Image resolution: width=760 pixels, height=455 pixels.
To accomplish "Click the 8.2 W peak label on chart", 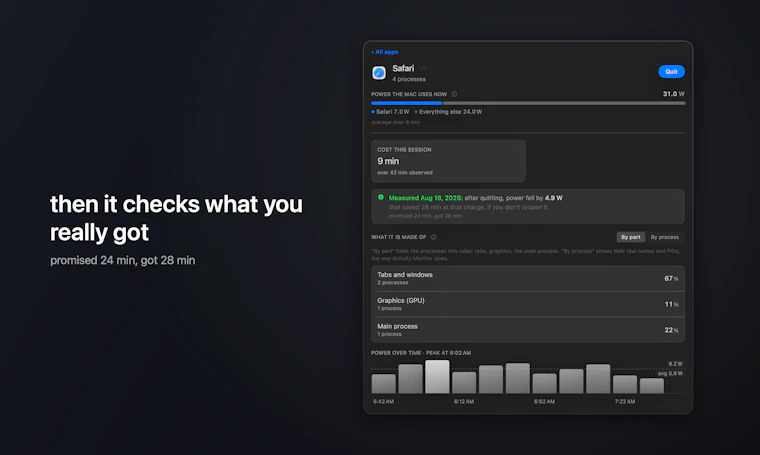I will pyautogui.click(x=675, y=364).
